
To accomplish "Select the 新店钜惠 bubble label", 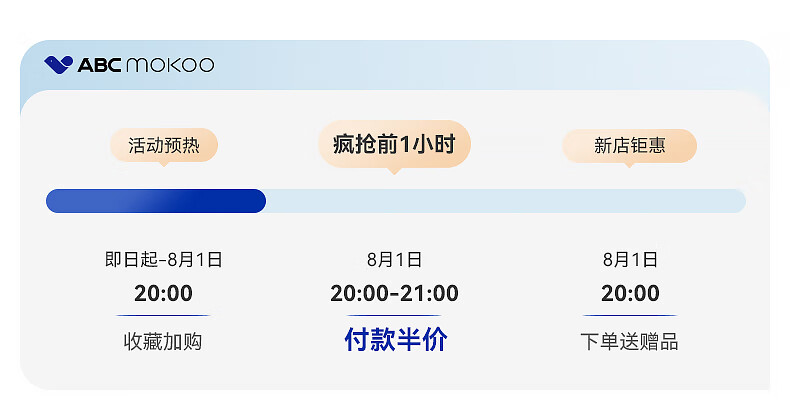I will (629, 146).
